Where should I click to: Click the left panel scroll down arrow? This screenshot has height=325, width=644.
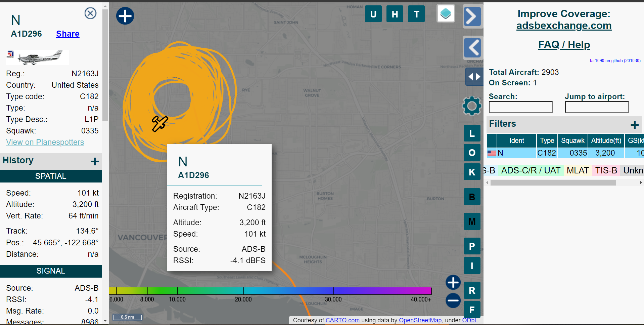(x=105, y=321)
